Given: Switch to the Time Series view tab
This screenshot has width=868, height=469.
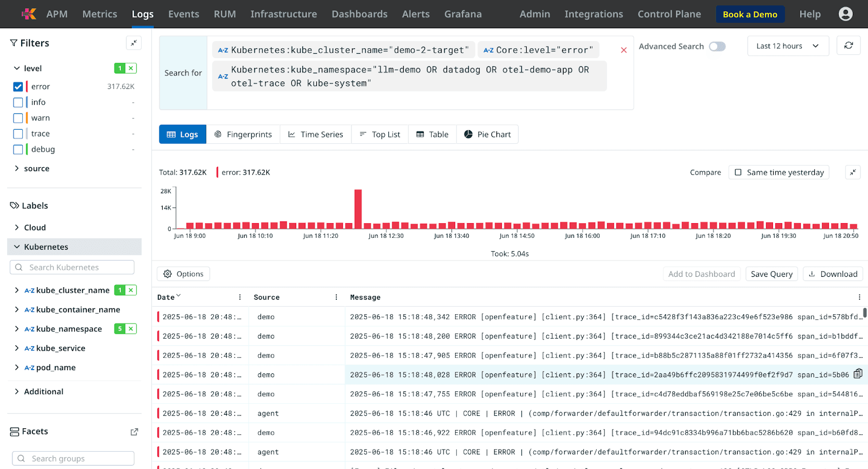Looking at the screenshot, I should [316, 135].
